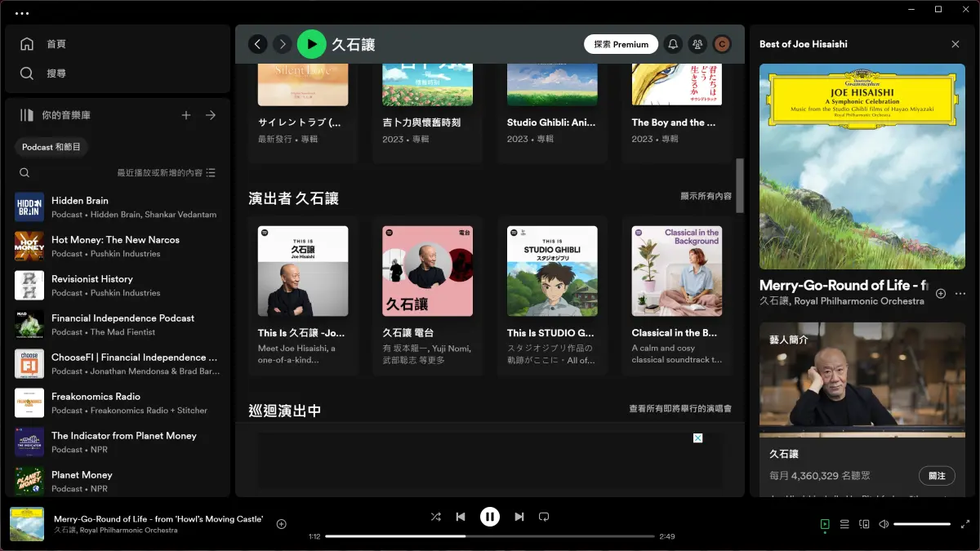Add track to library in right panel
Screen dimensions: 980x551
coord(941,294)
